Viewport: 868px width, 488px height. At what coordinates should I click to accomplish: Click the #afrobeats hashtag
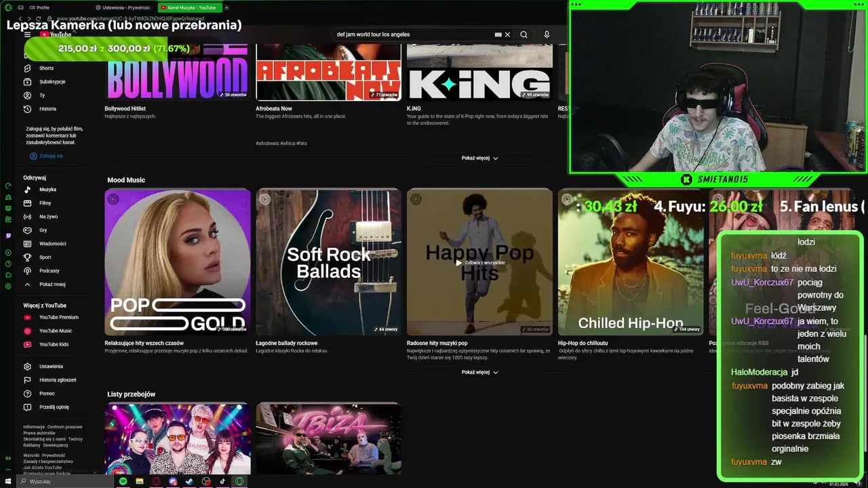pos(267,144)
